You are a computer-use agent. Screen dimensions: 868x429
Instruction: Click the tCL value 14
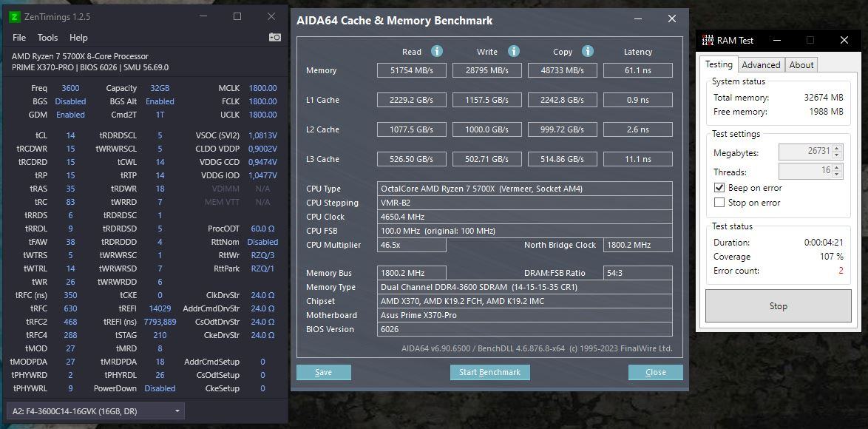click(x=70, y=135)
